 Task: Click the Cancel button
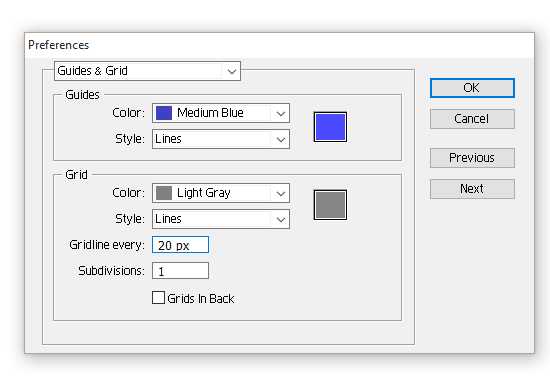(x=472, y=119)
